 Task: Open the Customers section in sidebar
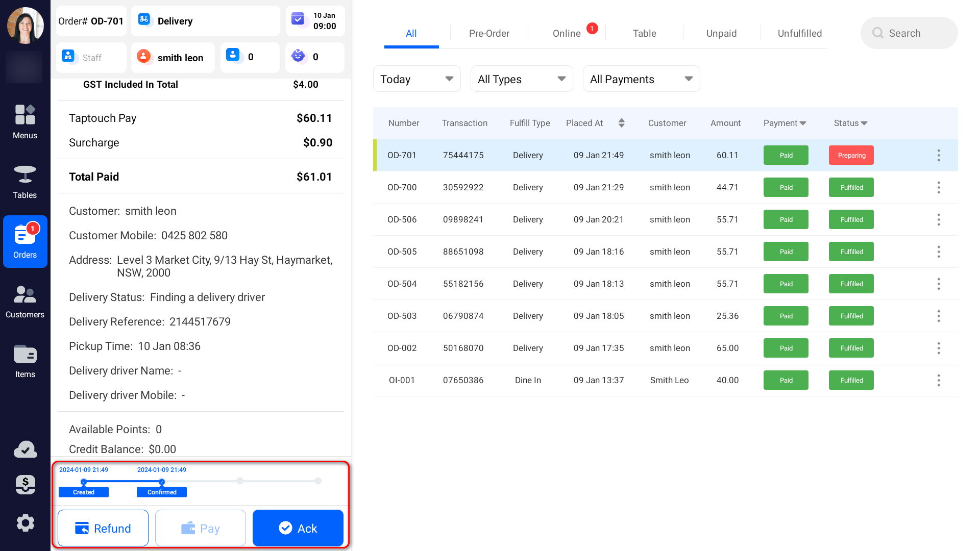(x=25, y=301)
